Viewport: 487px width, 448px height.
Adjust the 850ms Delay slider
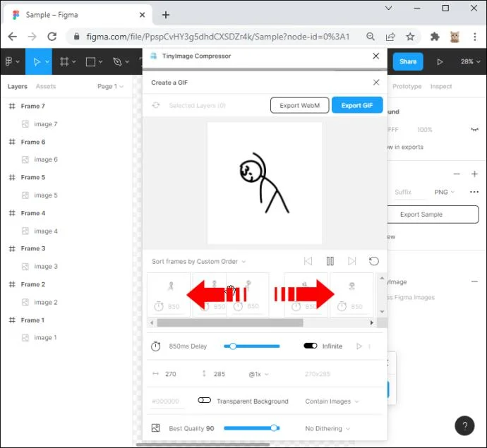pos(251,346)
